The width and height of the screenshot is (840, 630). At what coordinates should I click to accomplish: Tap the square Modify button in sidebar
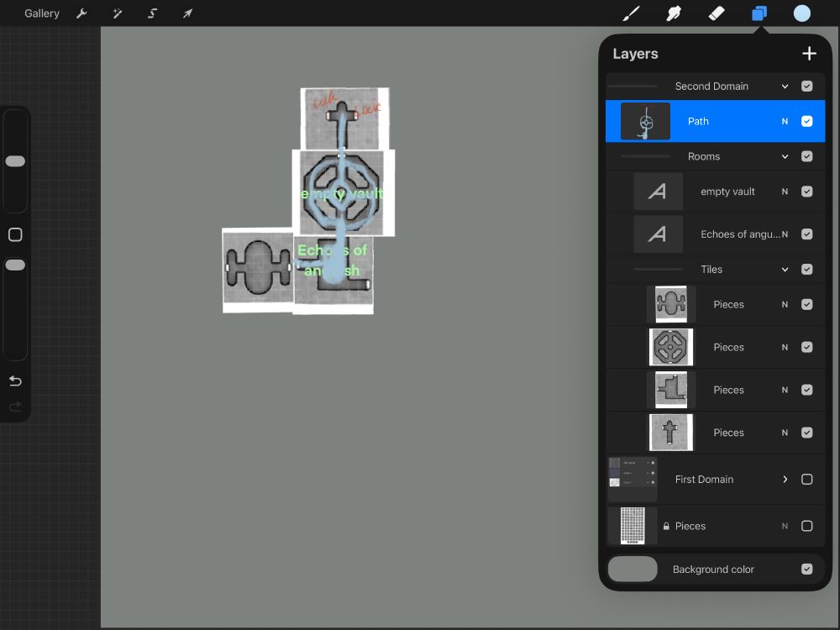pos(15,234)
